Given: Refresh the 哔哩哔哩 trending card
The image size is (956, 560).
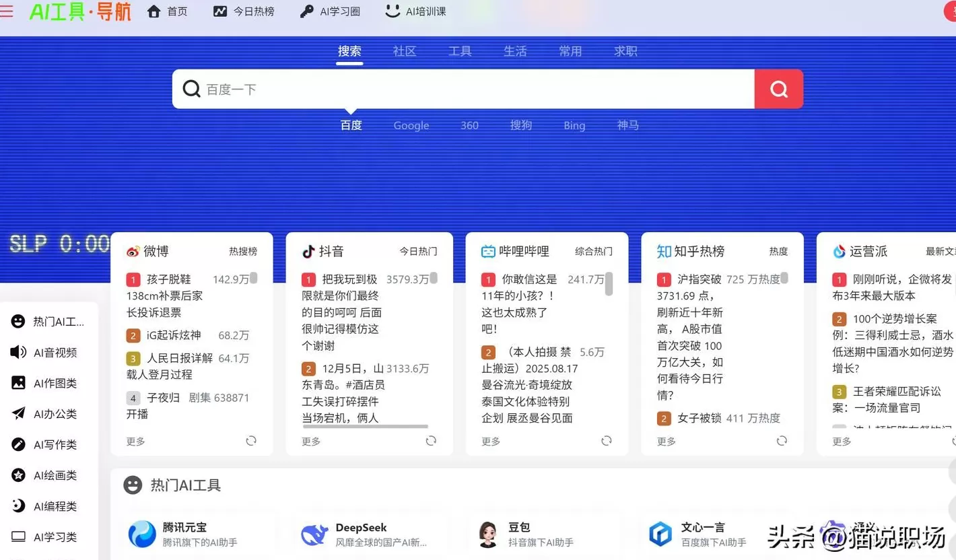Looking at the screenshot, I should click(607, 441).
